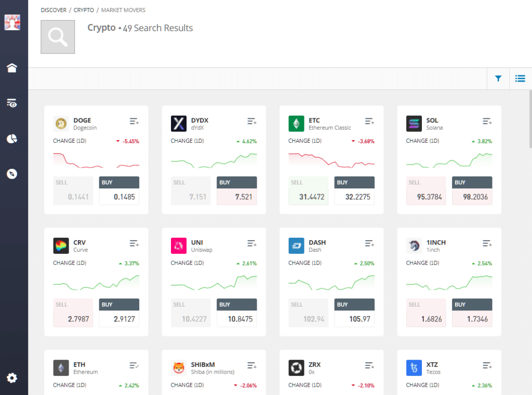Click the Uniswap logo icon

[x=179, y=246]
